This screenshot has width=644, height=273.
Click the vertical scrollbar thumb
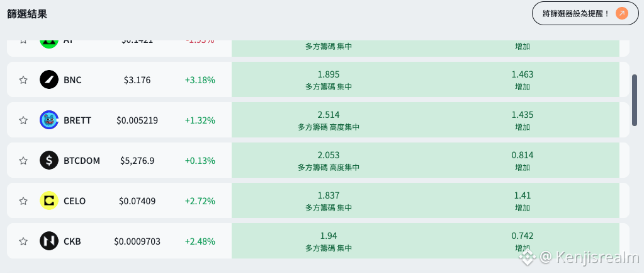(x=635, y=100)
